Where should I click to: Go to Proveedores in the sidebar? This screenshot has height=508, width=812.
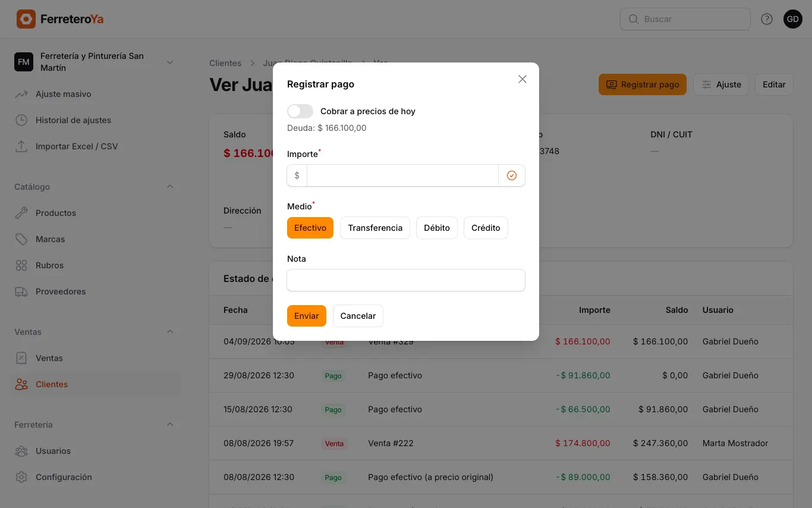(95, 291)
